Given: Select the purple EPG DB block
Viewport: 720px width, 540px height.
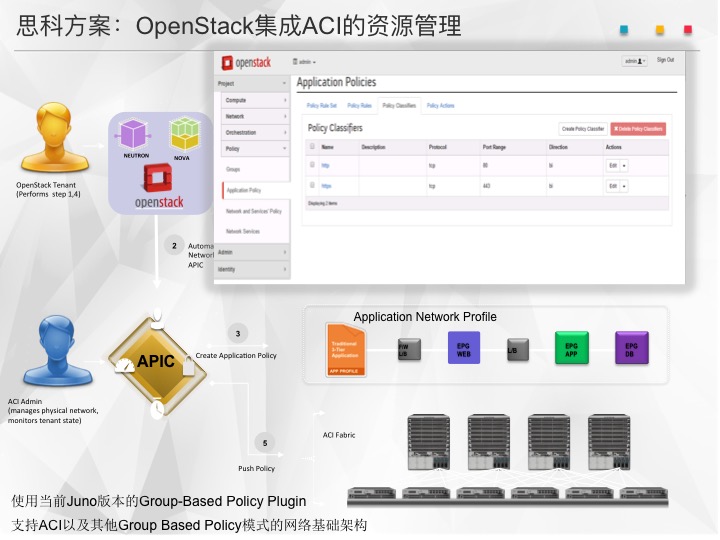Looking at the screenshot, I should pyautogui.click(x=632, y=348).
